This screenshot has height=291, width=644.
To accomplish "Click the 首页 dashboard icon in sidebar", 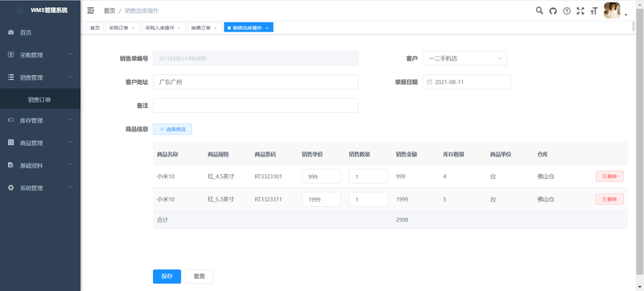I will 11,32.
